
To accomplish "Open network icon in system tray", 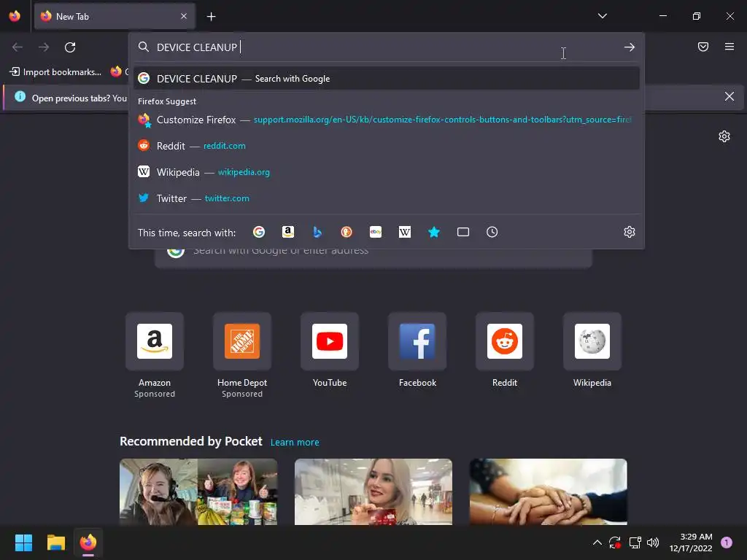I will [635, 542].
